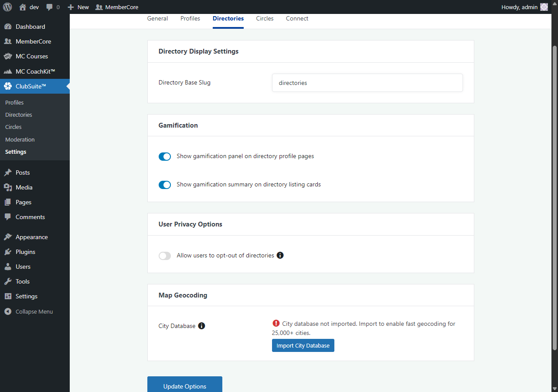Click the Media icon in sidebar

click(8, 187)
